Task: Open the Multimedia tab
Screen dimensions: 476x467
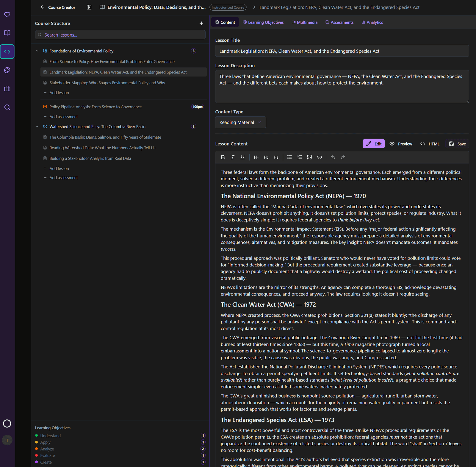Action: click(304, 22)
